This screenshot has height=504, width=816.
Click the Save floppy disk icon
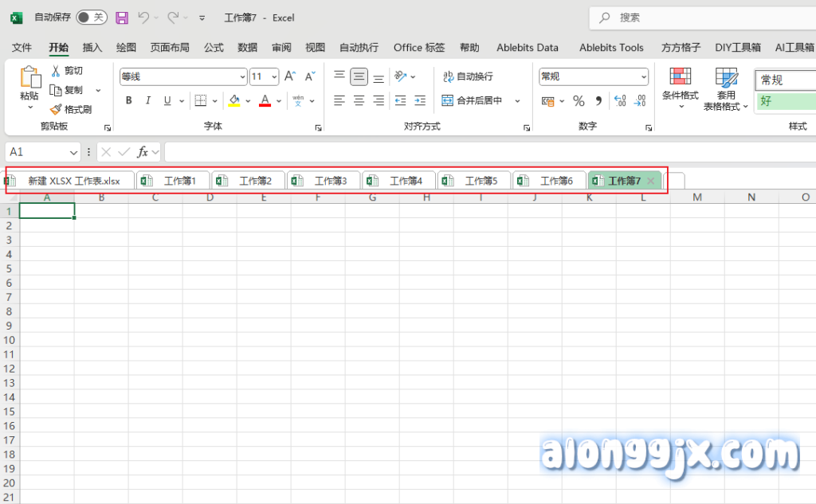click(x=122, y=17)
